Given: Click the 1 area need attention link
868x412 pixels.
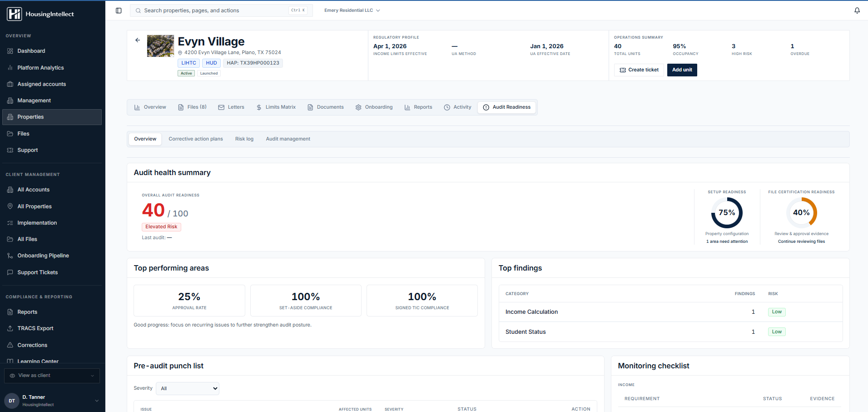Looking at the screenshot, I should (727, 241).
